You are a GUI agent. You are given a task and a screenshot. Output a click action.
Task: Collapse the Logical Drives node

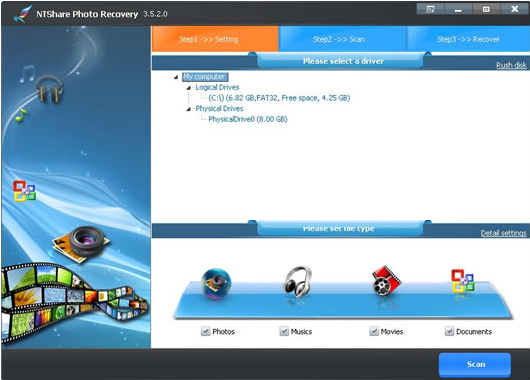189,88
